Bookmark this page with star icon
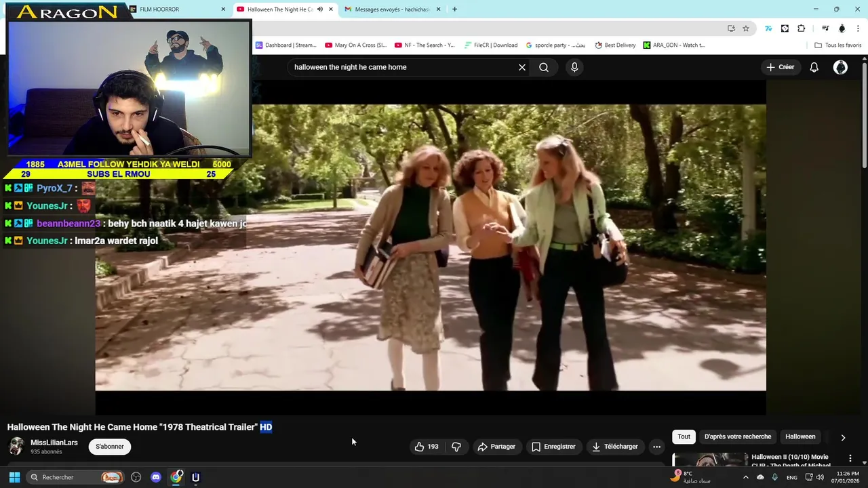868x488 pixels. [x=746, y=28]
